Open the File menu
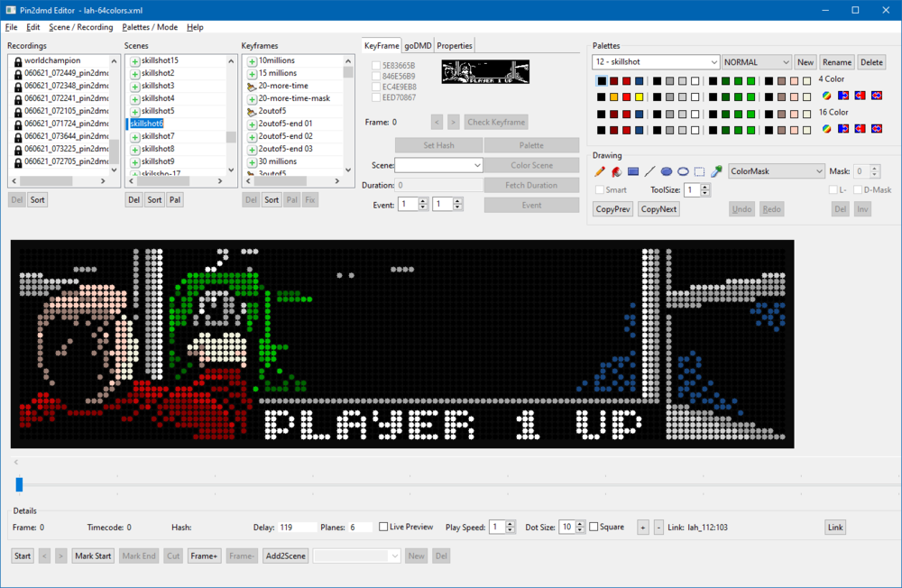 tap(11, 27)
